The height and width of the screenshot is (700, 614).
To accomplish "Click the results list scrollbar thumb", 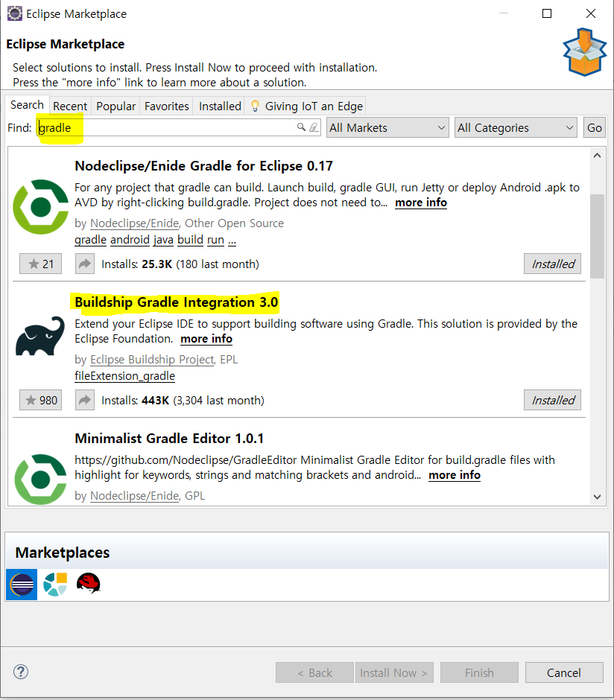I will pos(597,236).
